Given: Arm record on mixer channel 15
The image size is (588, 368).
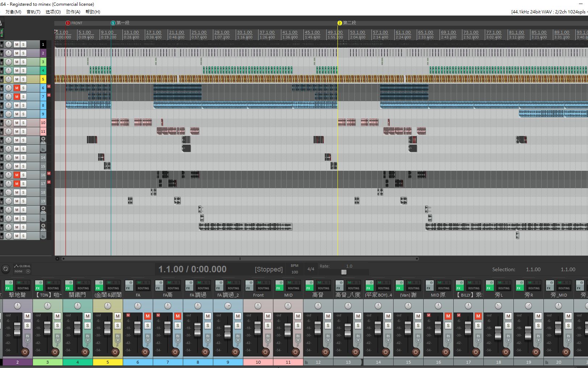Looking at the screenshot, I should coord(416,352).
